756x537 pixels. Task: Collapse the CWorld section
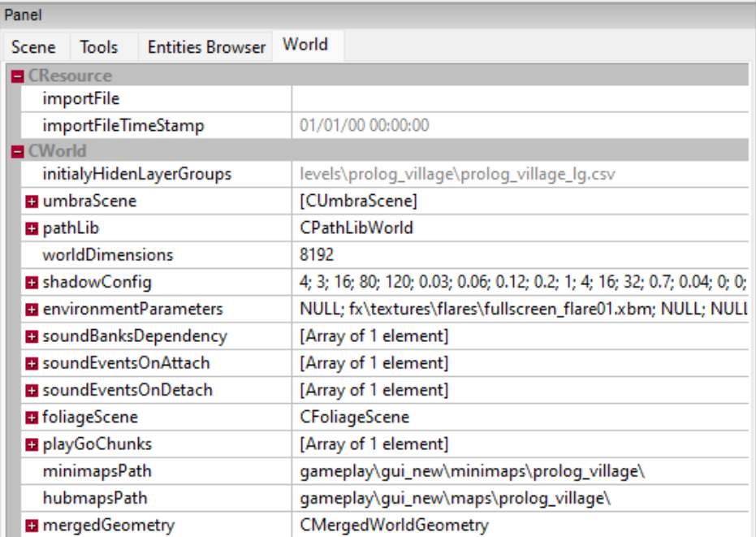click(18, 151)
